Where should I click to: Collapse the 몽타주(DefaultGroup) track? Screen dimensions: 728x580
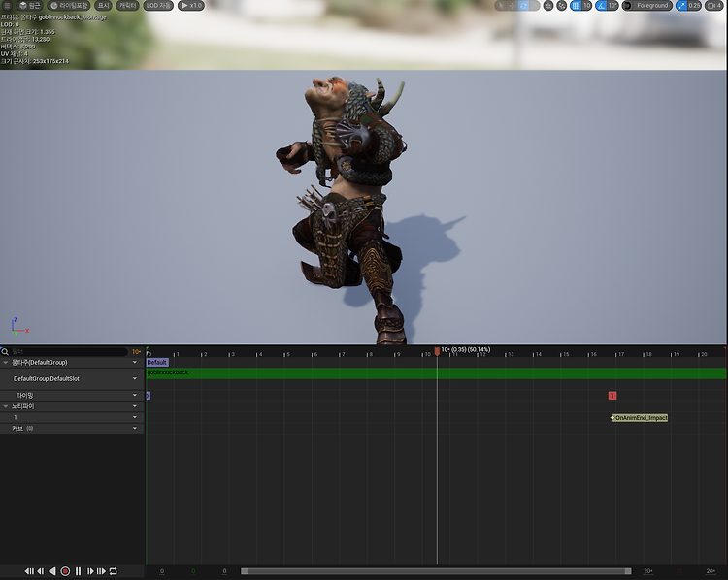[6, 363]
